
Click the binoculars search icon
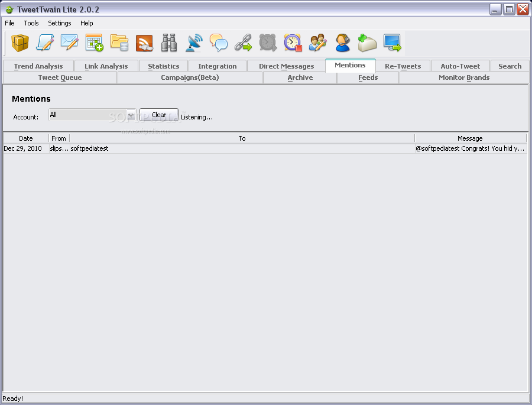tap(169, 43)
